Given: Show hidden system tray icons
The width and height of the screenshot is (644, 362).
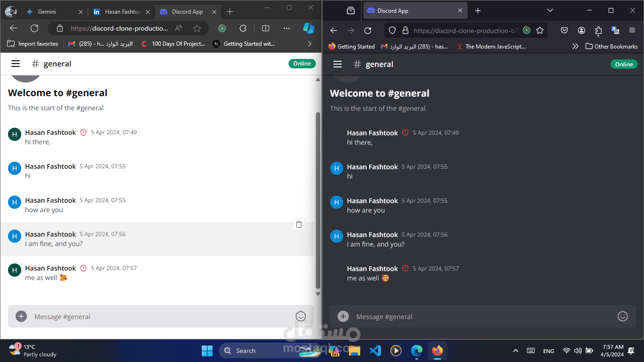Looking at the screenshot, I should [x=516, y=351].
